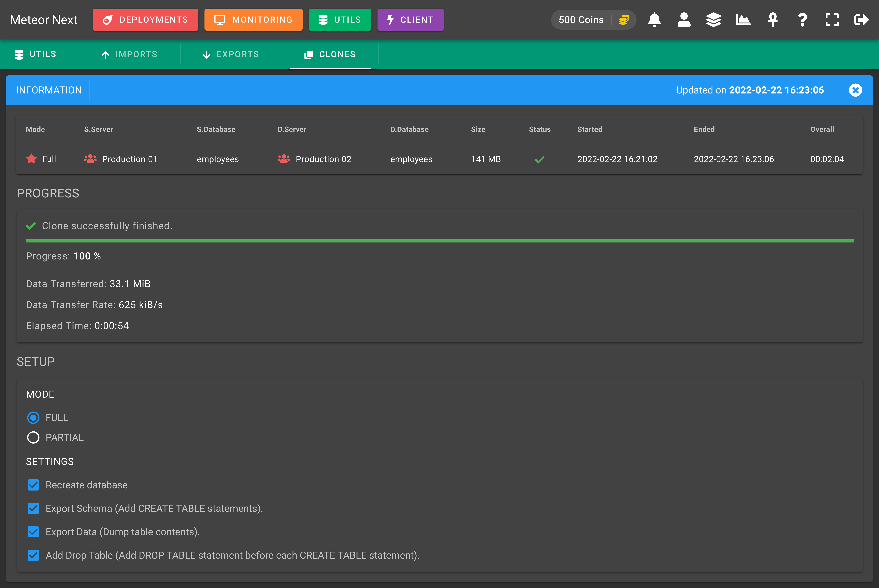The image size is (879, 588).
Task: Click the Data Transferred 33.1 MiB value
Action: pyautogui.click(x=130, y=284)
